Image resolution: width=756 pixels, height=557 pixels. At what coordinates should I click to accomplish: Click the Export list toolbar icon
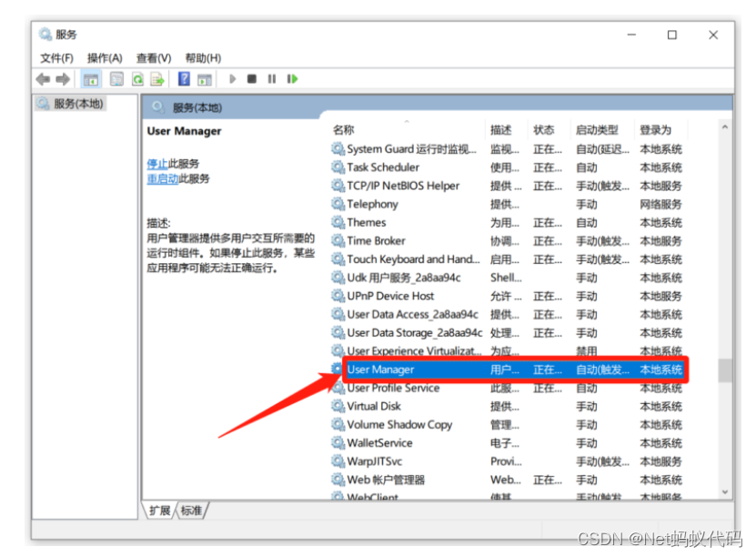(157, 79)
